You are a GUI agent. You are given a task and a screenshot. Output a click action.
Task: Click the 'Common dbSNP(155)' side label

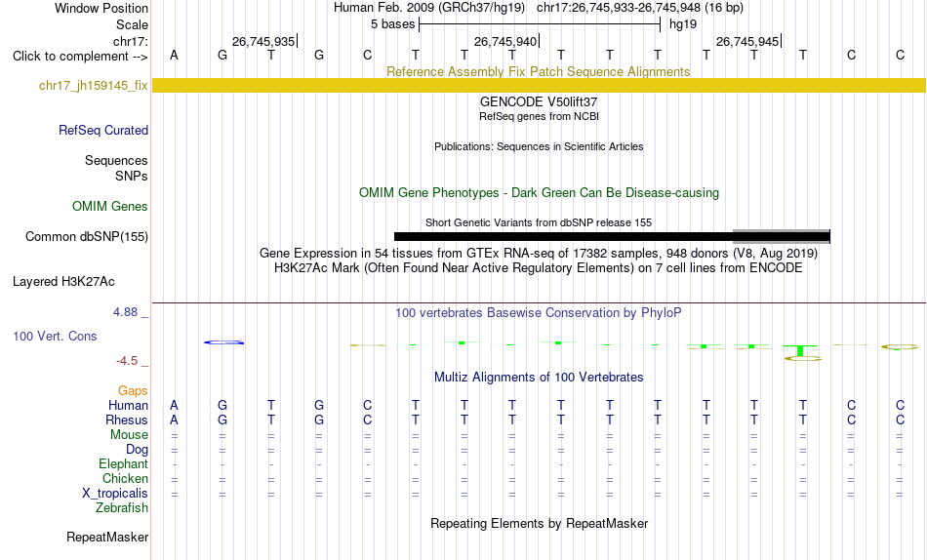click(86, 236)
